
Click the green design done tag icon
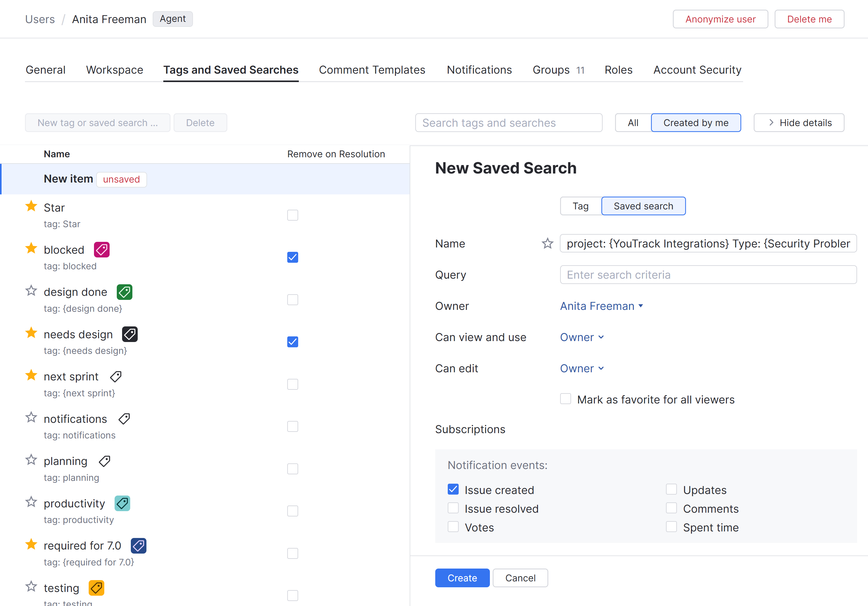[124, 292]
